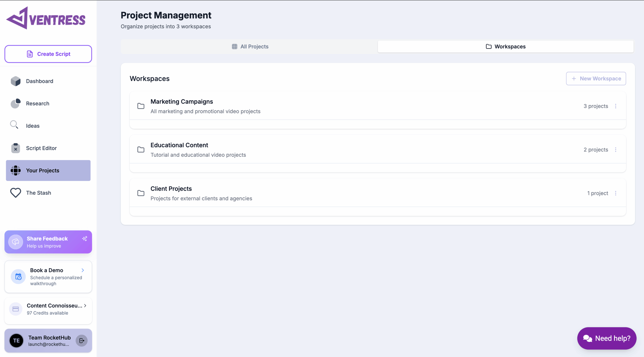
Task: Click the sparkle icon on Share Feedback
Action: (x=85, y=239)
